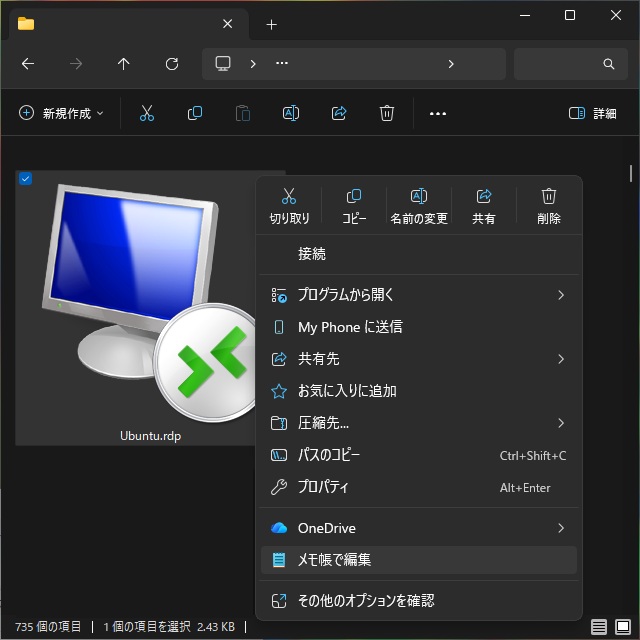The image size is (640, 640).
Task: Click 接続 to connect
Action: pyautogui.click(x=312, y=254)
